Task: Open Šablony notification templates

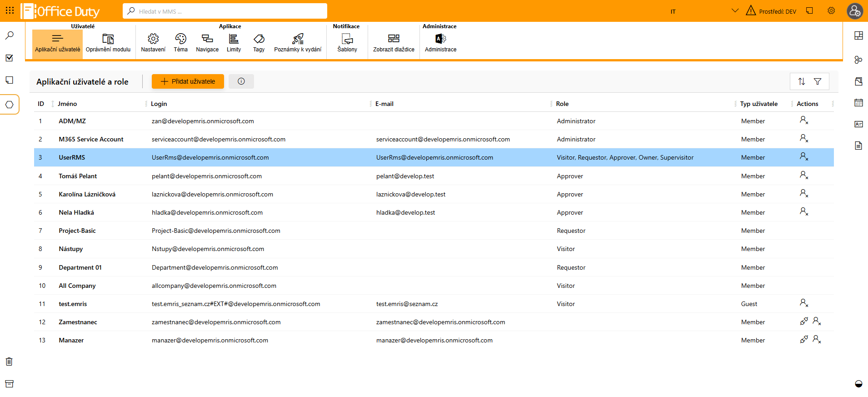Action: [x=347, y=44]
